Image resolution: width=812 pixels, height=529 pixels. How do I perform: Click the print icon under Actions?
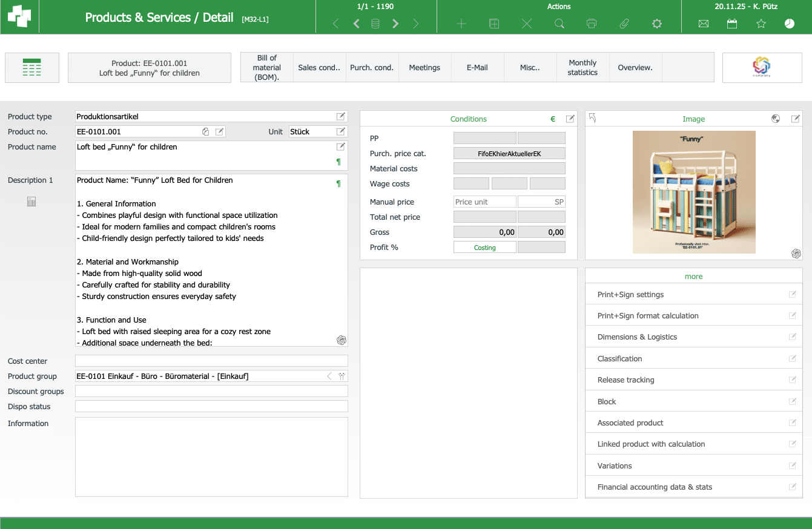tap(592, 24)
